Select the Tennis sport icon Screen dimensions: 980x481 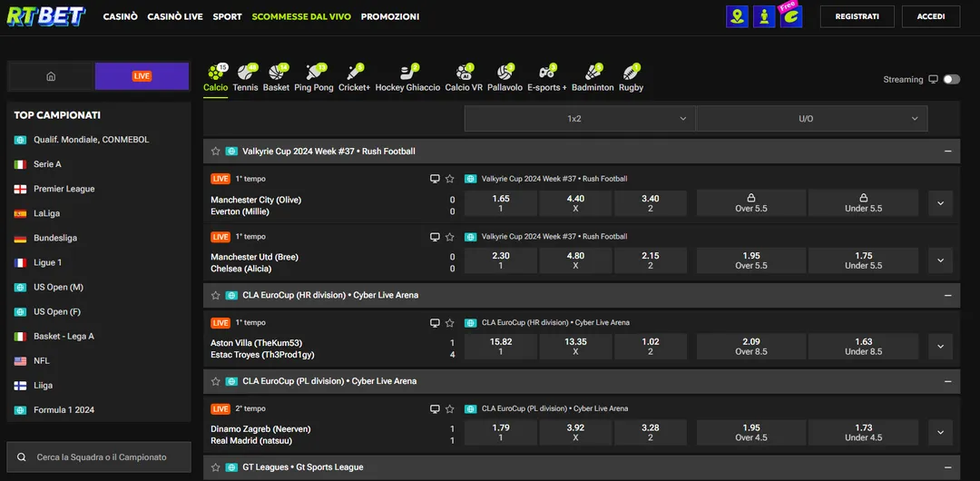click(x=245, y=74)
